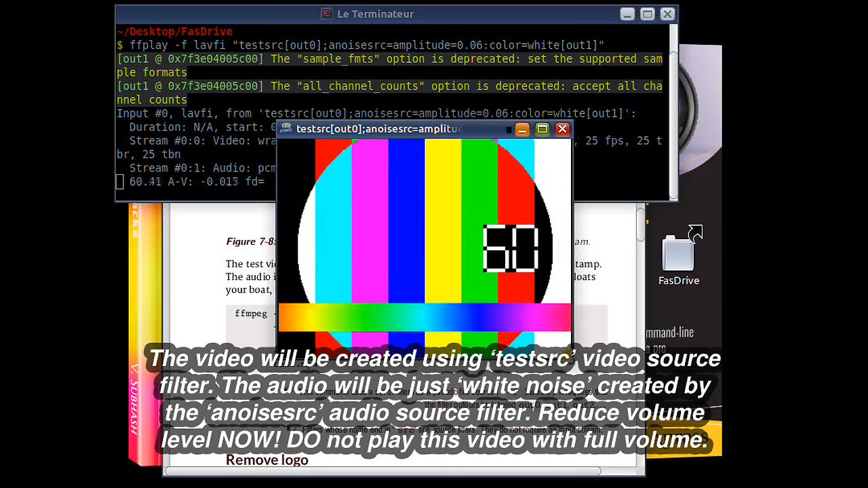Maximize the Le Terminateur terminal window

pyautogui.click(x=648, y=14)
